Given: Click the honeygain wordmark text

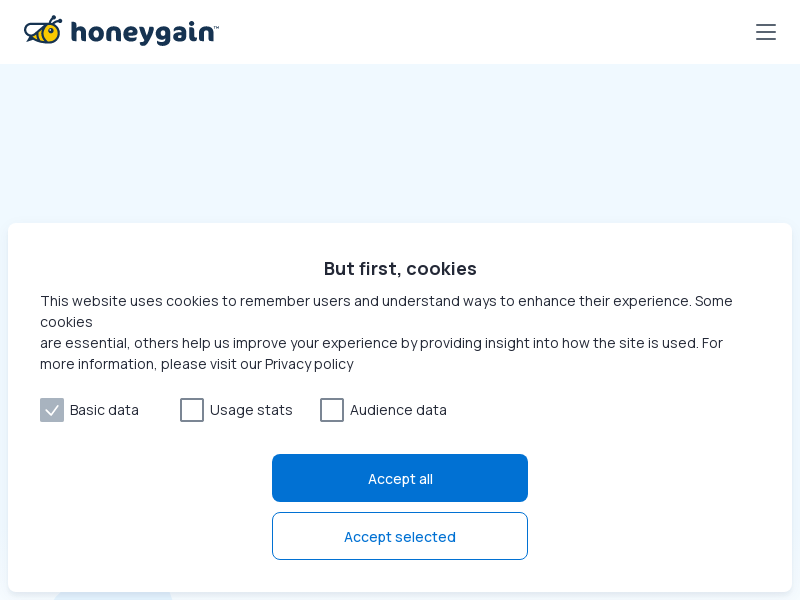Looking at the screenshot, I should tap(142, 33).
